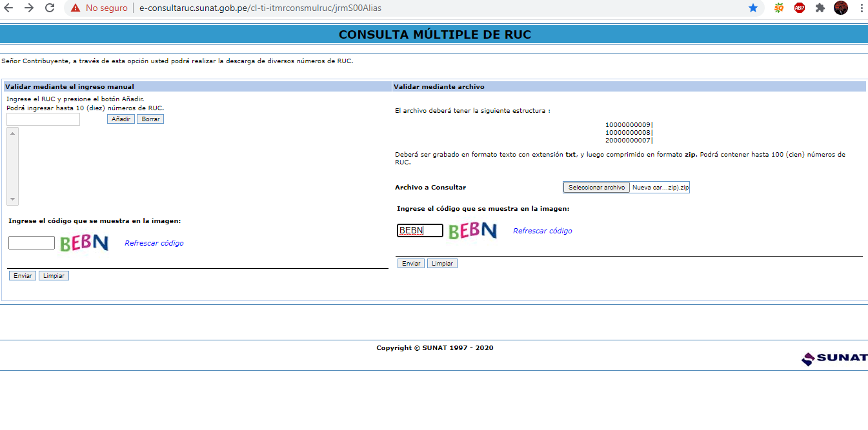868x430 pixels.
Task: Click the Borrar button
Action: 150,119
